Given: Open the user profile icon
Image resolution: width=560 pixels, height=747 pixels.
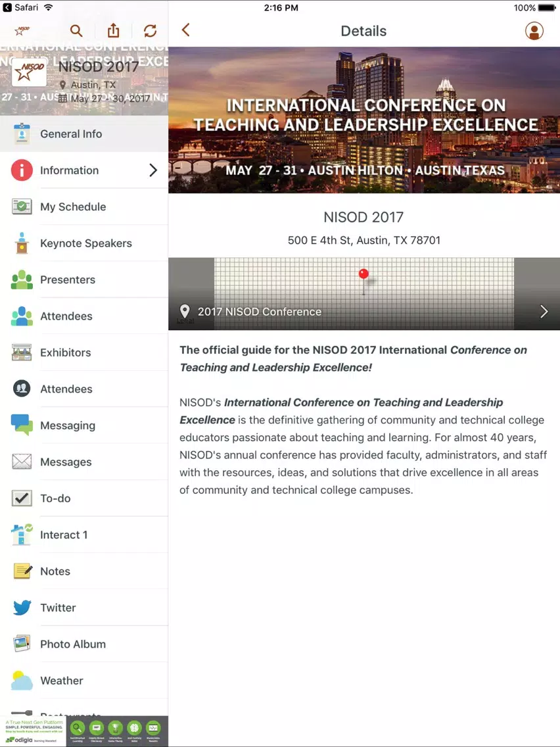Looking at the screenshot, I should pos(534,31).
